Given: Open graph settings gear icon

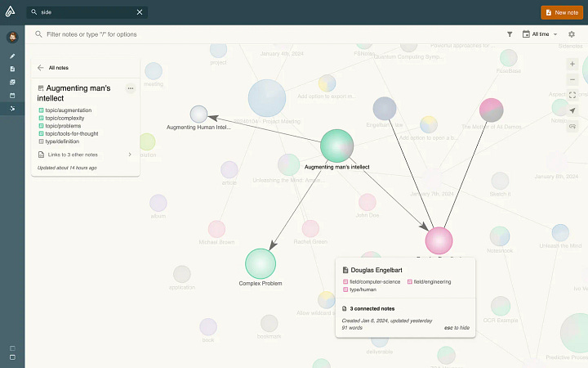Looking at the screenshot, I should click(x=572, y=34).
